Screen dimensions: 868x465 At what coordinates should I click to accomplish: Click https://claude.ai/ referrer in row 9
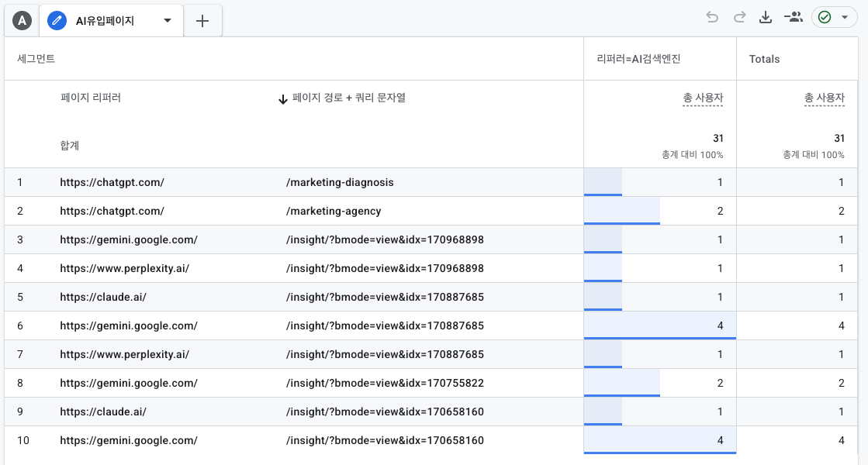click(x=103, y=412)
